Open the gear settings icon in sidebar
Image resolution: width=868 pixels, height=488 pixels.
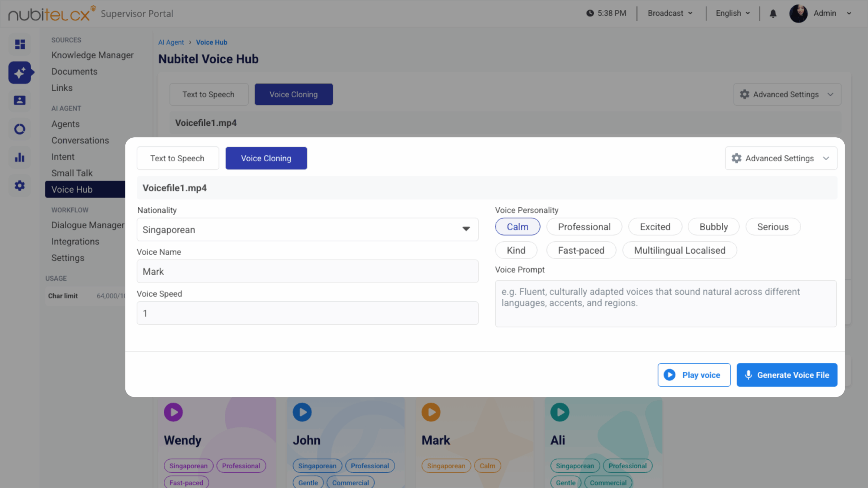click(x=20, y=186)
